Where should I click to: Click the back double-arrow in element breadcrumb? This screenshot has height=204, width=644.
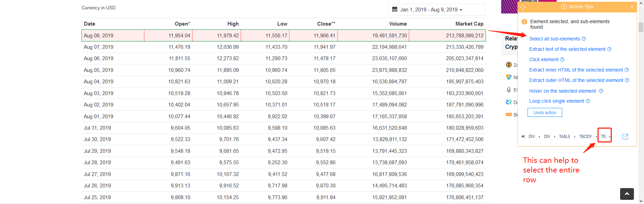(x=523, y=137)
